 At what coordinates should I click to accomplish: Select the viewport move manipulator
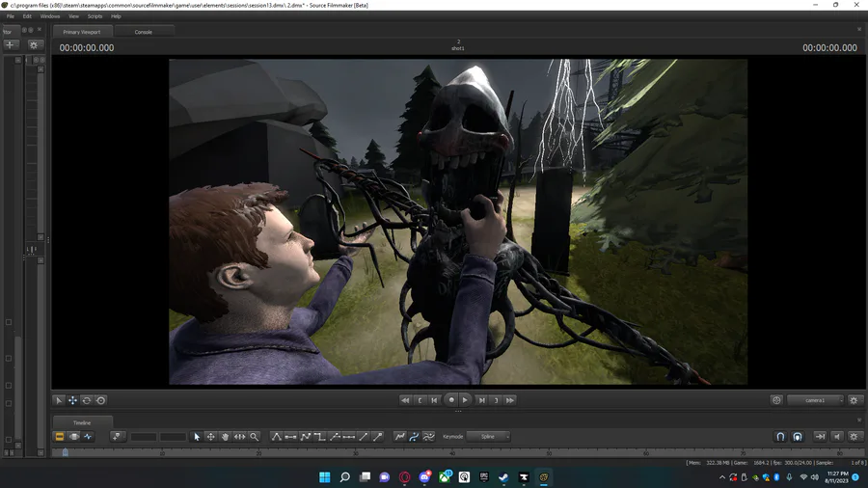72,400
